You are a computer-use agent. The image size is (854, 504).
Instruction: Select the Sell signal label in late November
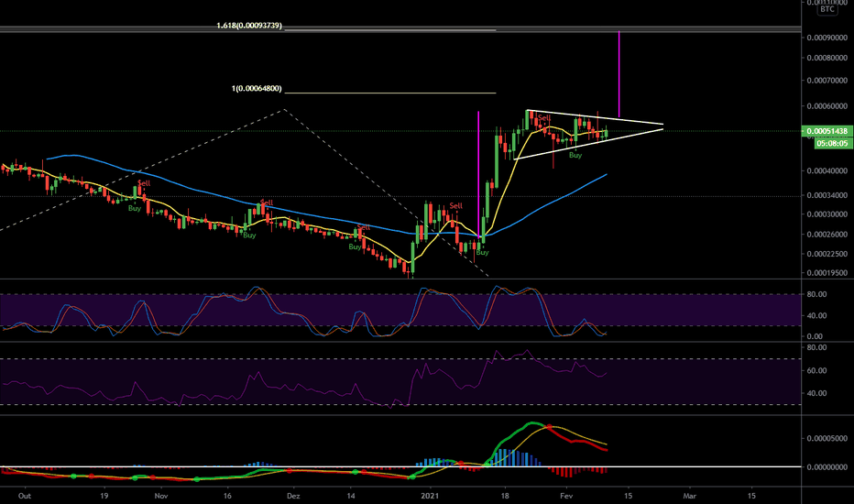click(x=267, y=203)
